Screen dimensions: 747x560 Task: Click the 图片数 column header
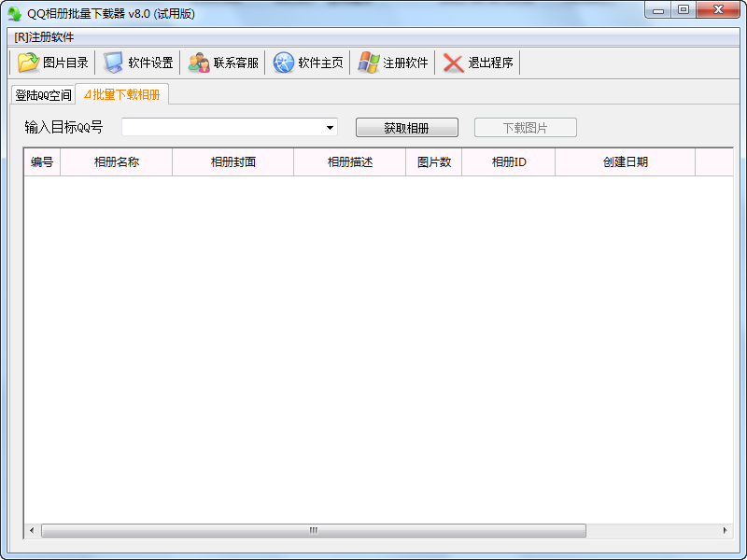[x=433, y=161]
